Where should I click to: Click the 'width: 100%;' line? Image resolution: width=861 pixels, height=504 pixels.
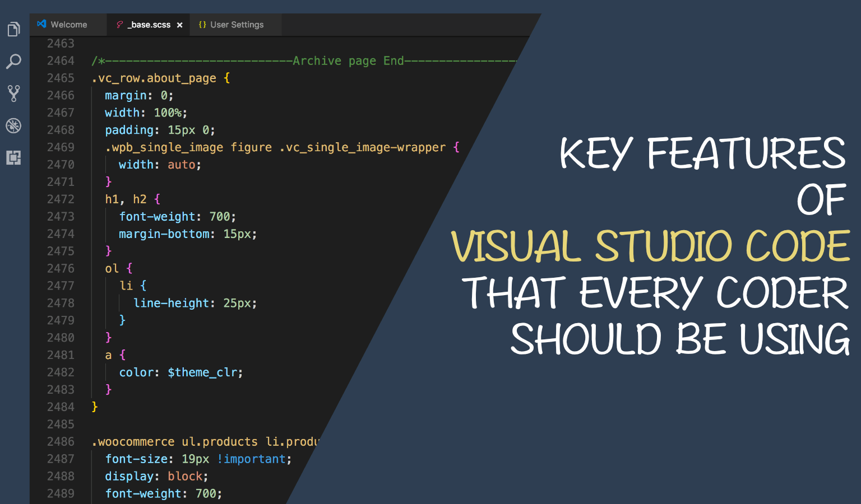point(146,113)
